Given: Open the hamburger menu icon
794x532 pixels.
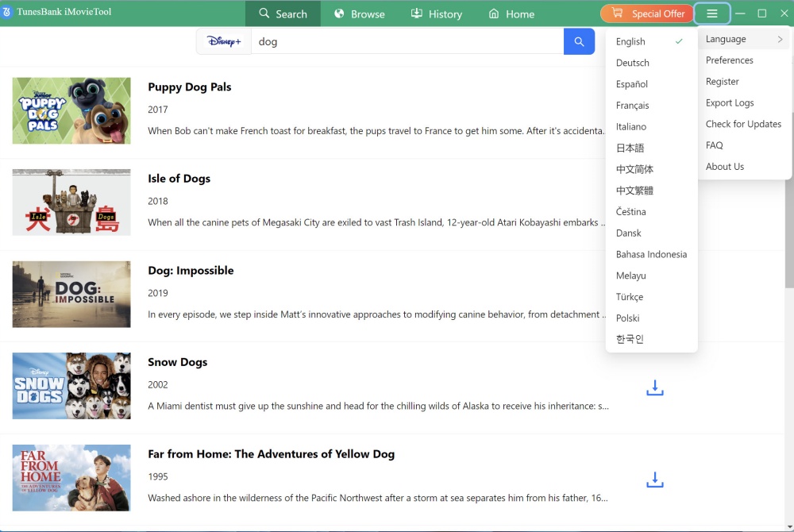Looking at the screenshot, I should pos(711,13).
